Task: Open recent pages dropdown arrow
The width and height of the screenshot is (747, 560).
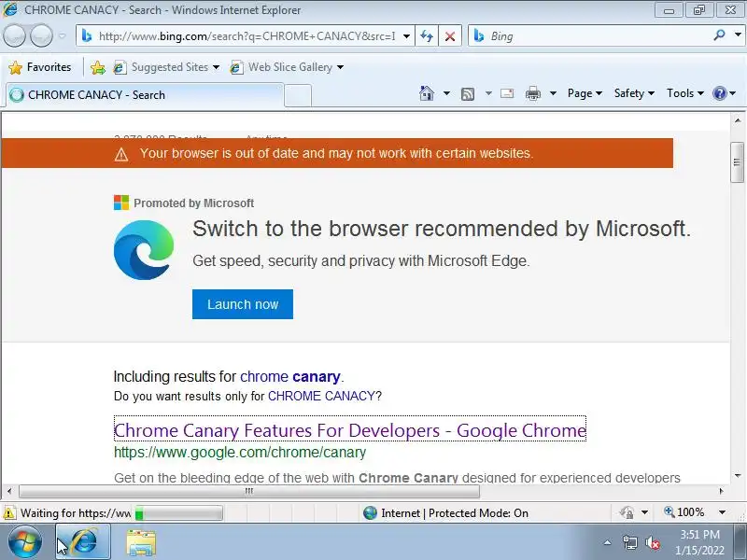Action: click(62, 35)
